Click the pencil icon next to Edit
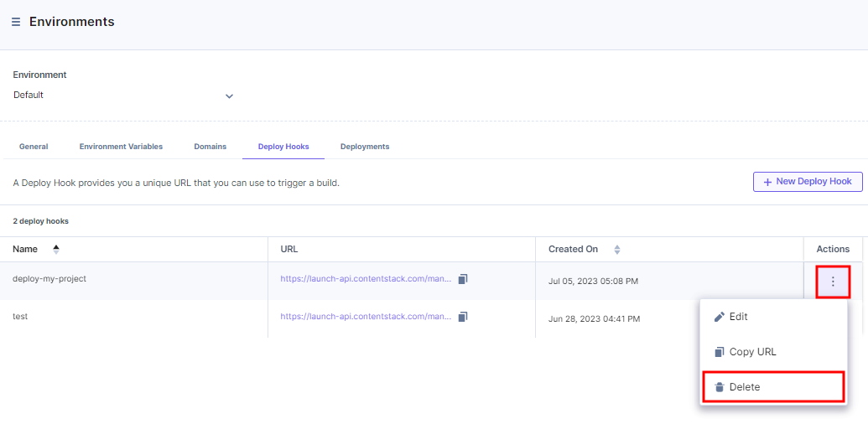 pyautogui.click(x=719, y=317)
